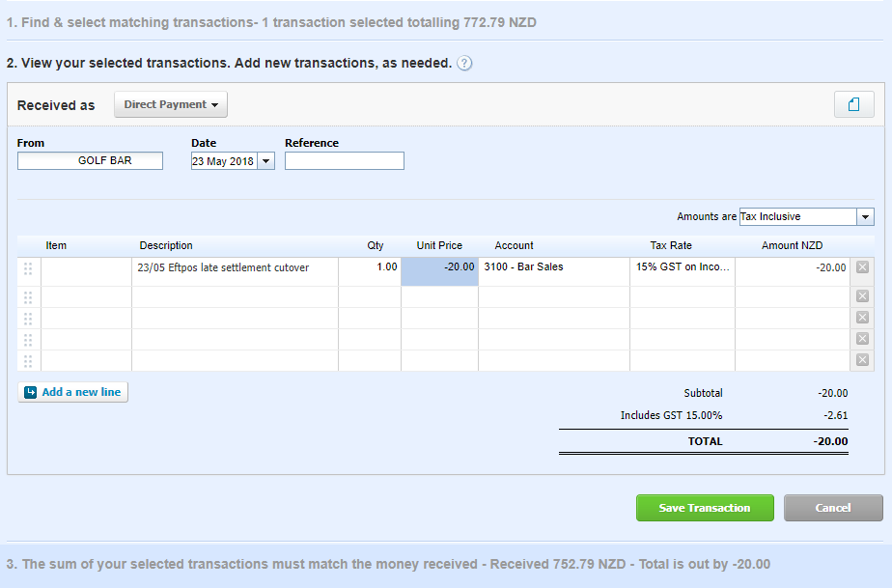
Task: Expand the Amounts are Tax Inclusive dropdown
Action: (865, 217)
